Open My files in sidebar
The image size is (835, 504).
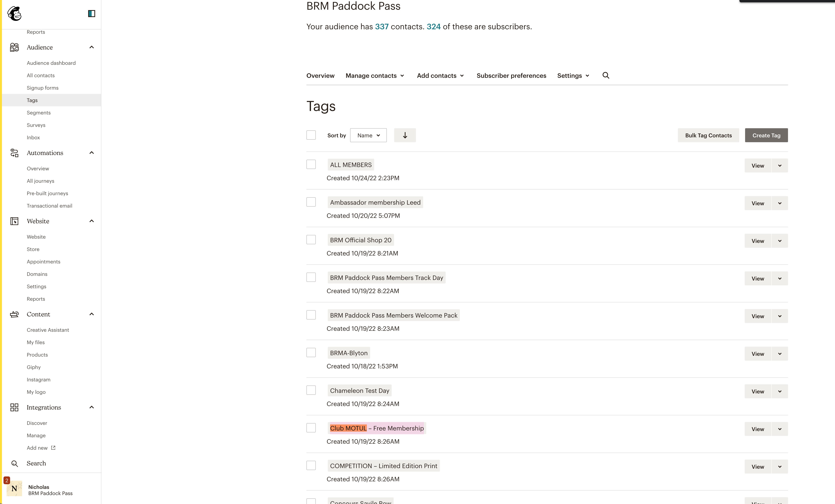coord(36,343)
